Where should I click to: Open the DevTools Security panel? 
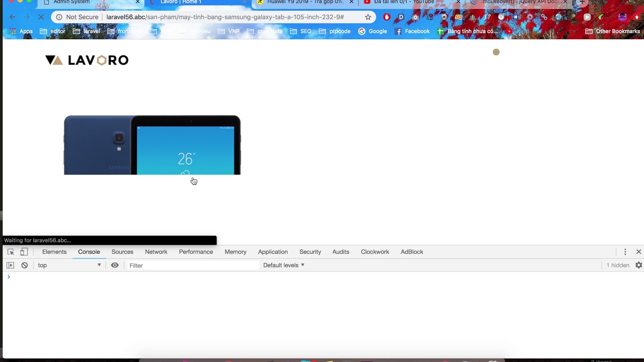(x=310, y=252)
